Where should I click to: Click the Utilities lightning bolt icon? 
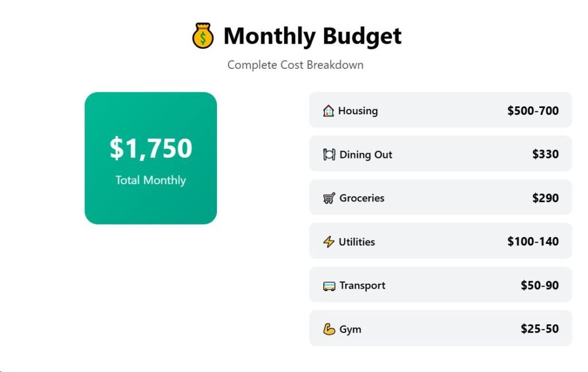click(x=328, y=242)
